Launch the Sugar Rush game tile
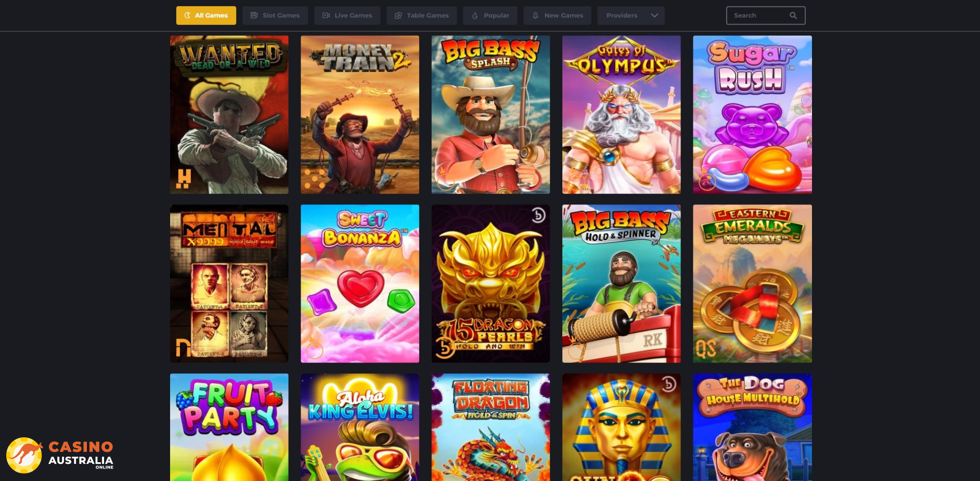This screenshot has width=980, height=481. [752, 114]
